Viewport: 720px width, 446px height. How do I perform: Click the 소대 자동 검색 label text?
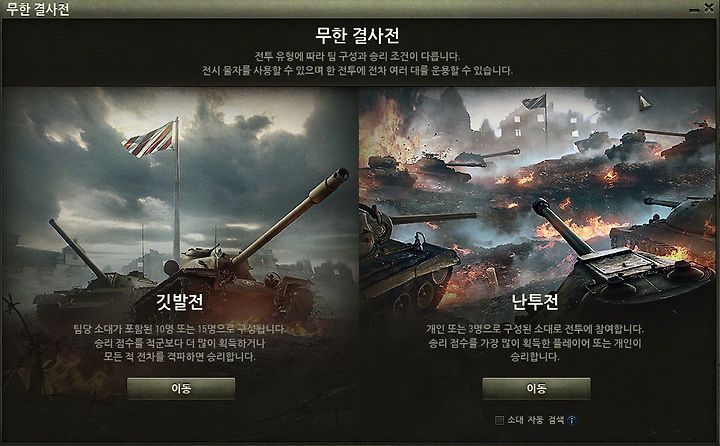tap(535, 420)
